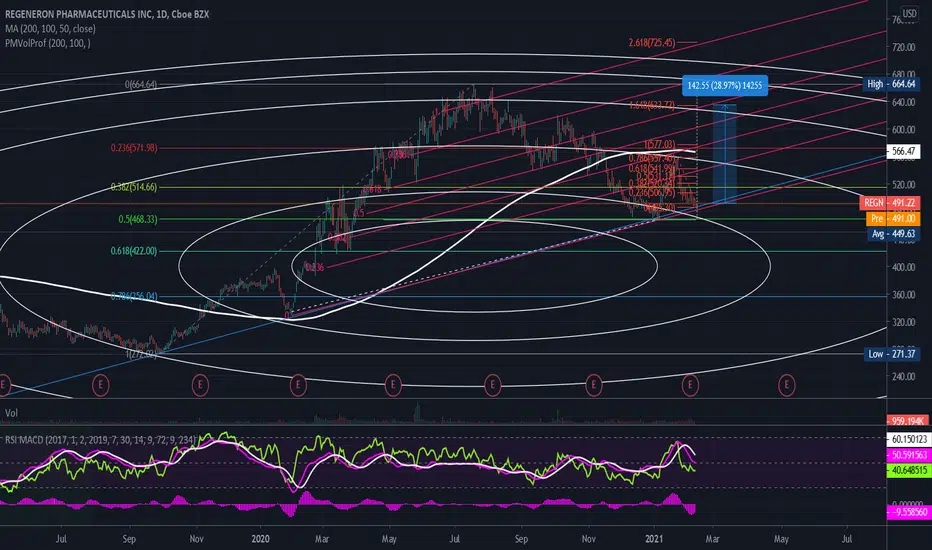Image resolution: width=932 pixels, height=550 pixels.
Task: Click the earnings marker above May 2020
Action: [x=393, y=385]
